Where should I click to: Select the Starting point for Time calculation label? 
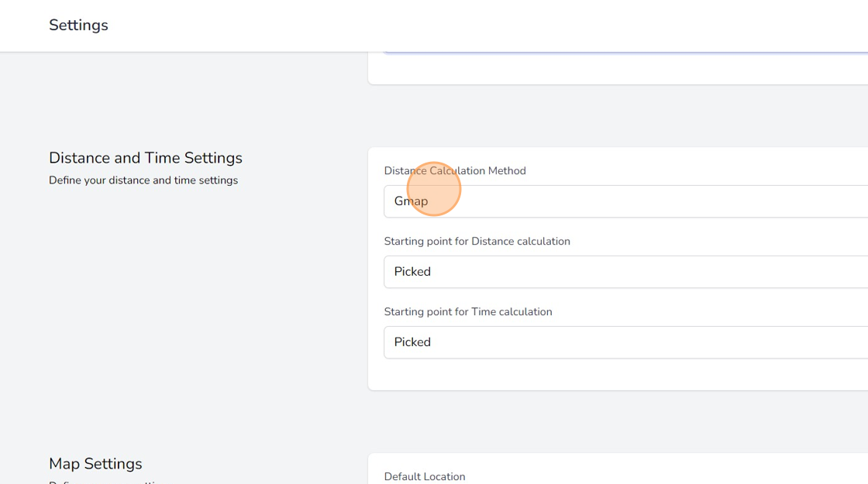click(468, 311)
